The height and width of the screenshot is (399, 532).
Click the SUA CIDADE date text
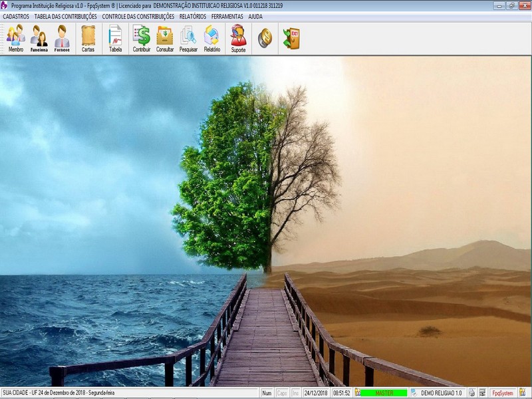[59, 392]
